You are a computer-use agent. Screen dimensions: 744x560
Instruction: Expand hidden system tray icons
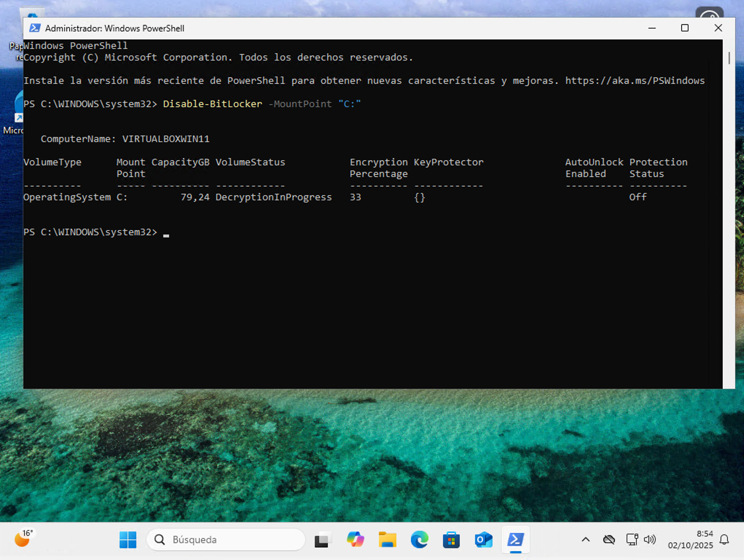coord(586,540)
